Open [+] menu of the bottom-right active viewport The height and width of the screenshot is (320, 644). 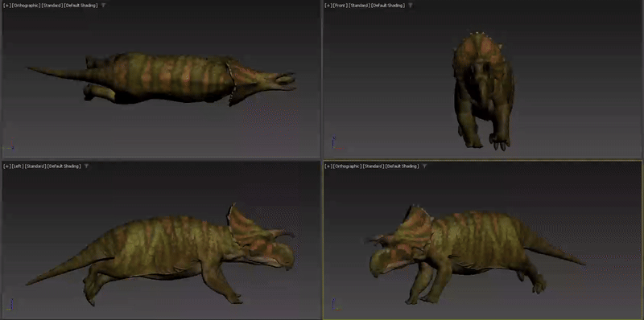(x=328, y=166)
